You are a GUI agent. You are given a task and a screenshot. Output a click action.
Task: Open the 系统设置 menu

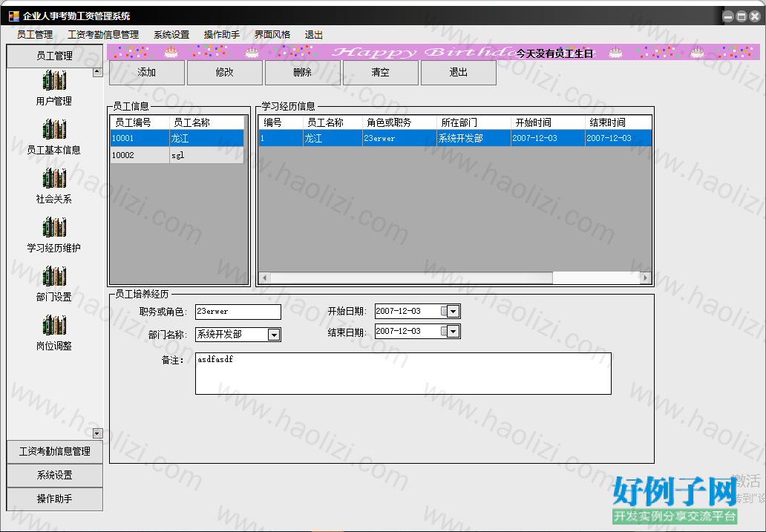coord(171,35)
